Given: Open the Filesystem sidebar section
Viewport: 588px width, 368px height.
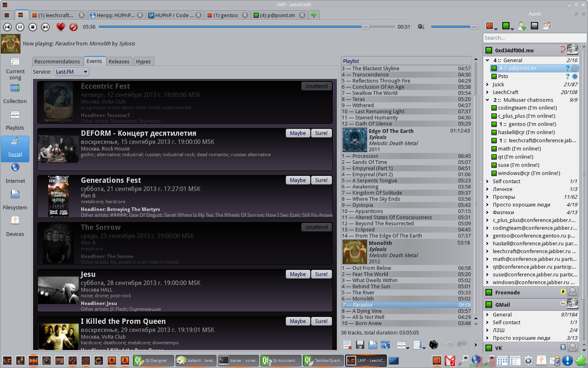Looking at the screenshot, I should (x=15, y=200).
